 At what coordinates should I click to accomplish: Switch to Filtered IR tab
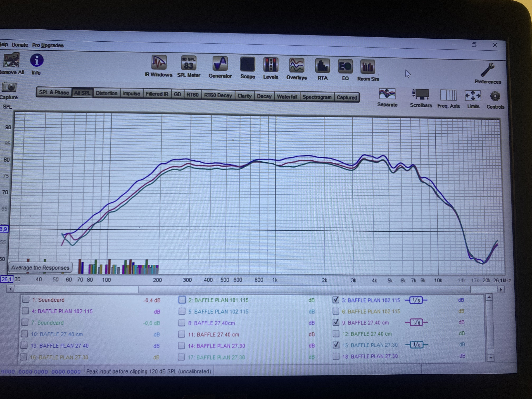pos(157,94)
